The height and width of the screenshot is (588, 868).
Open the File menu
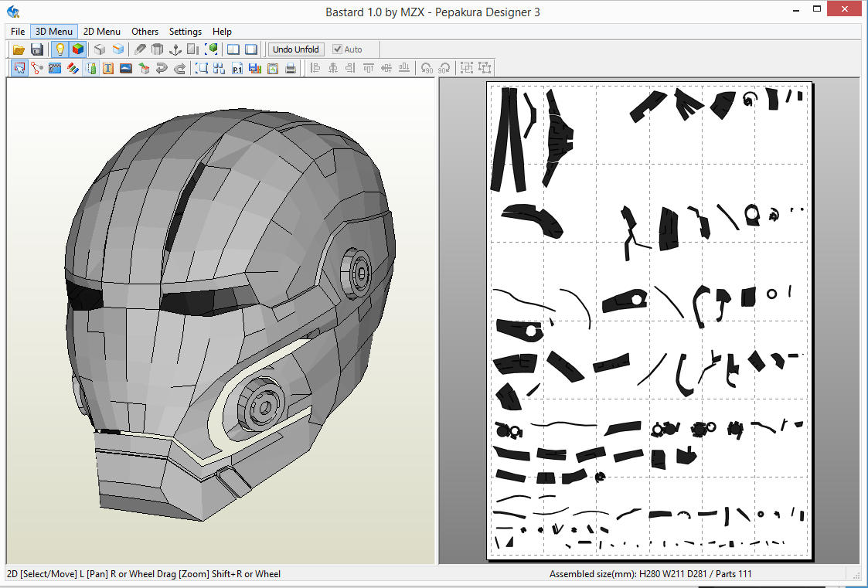(x=18, y=32)
